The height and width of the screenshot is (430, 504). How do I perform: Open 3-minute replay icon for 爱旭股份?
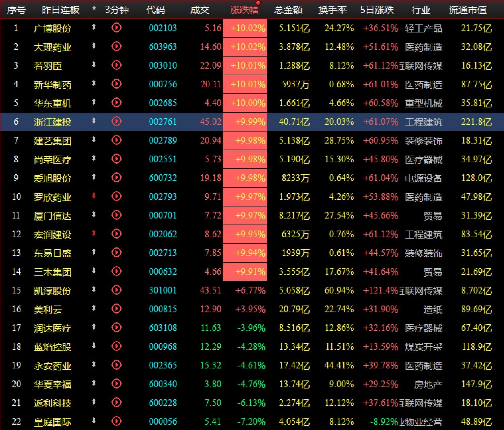point(116,177)
